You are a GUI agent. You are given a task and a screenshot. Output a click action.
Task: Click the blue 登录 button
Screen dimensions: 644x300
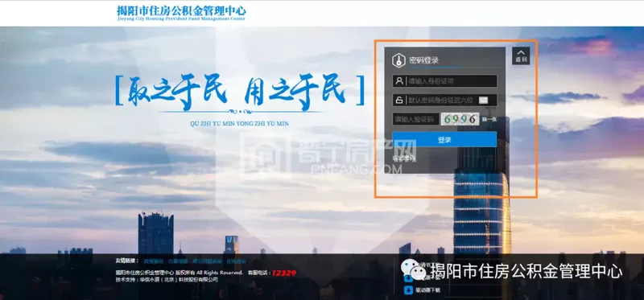[x=444, y=139]
